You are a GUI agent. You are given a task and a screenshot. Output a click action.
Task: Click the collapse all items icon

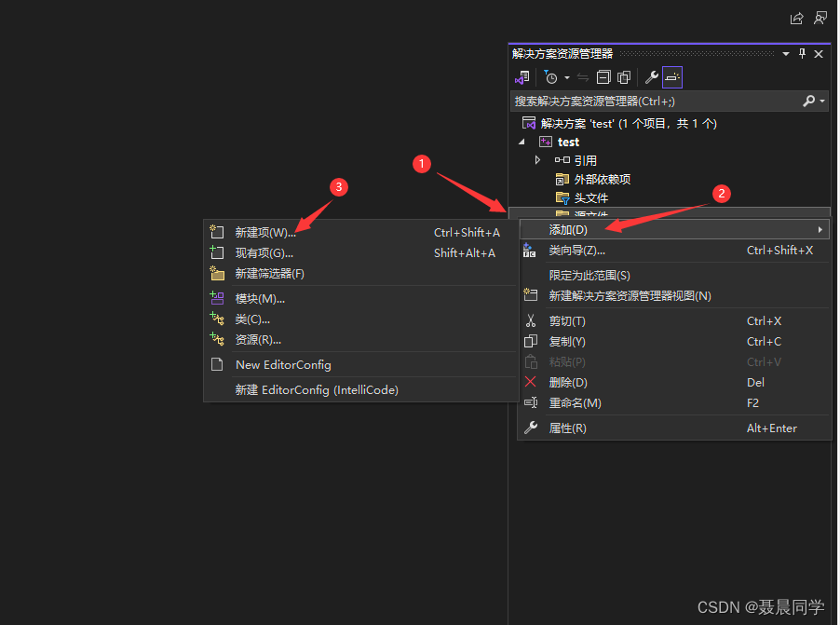[x=604, y=77]
